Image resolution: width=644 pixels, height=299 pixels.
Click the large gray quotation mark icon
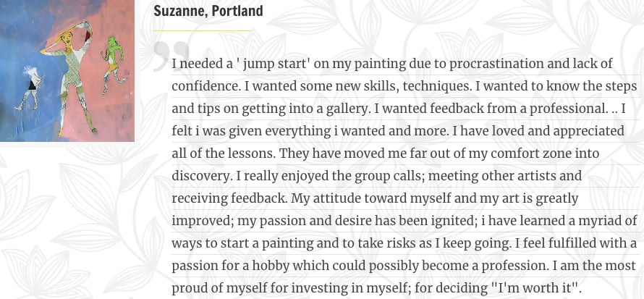[171, 56]
